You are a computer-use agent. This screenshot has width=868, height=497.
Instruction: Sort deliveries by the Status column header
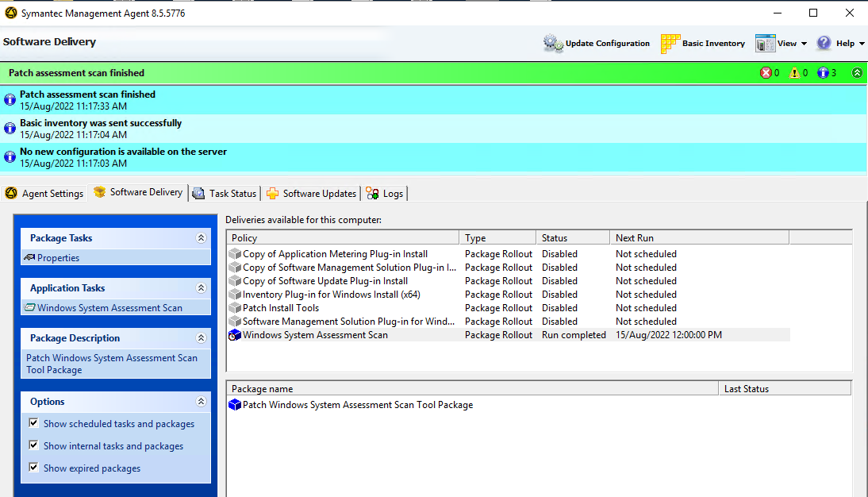pos(573,237)
